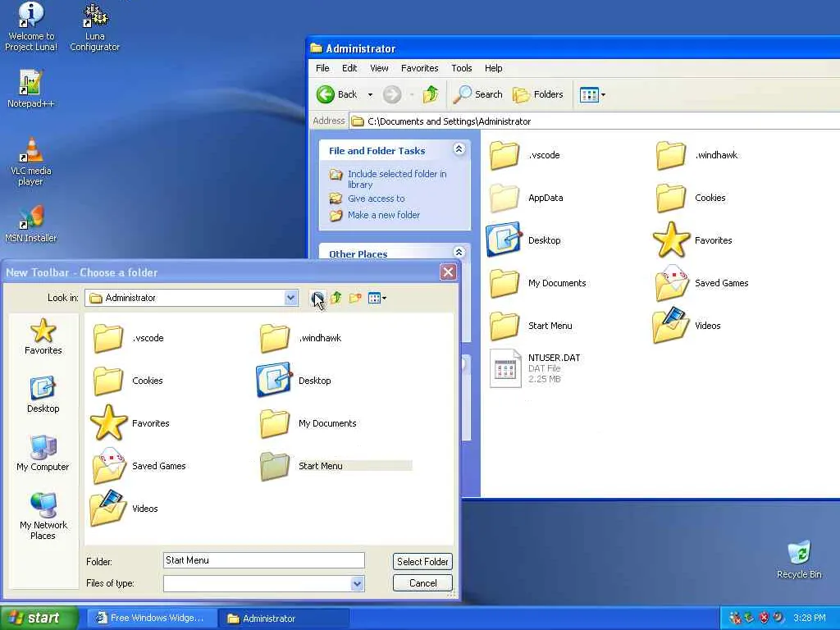Switch to Free Windows Widge taskbar item
This screenshot has height=630, width=840.
(153, 619)
